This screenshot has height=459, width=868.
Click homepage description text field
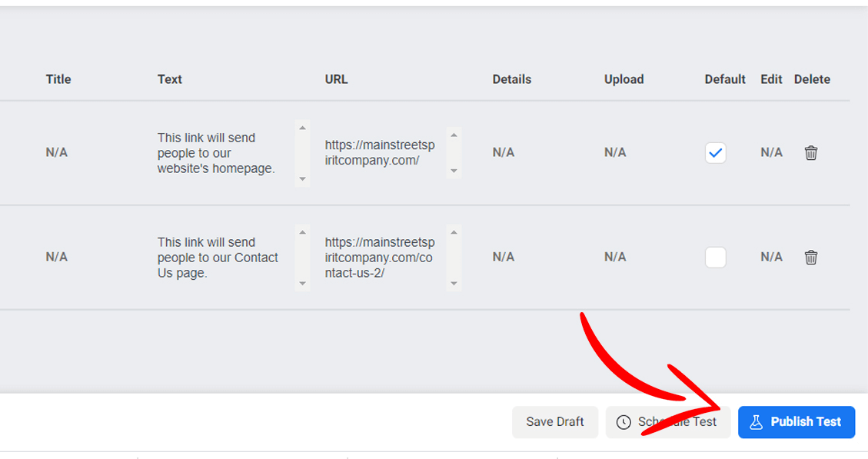tap(232, 153)
